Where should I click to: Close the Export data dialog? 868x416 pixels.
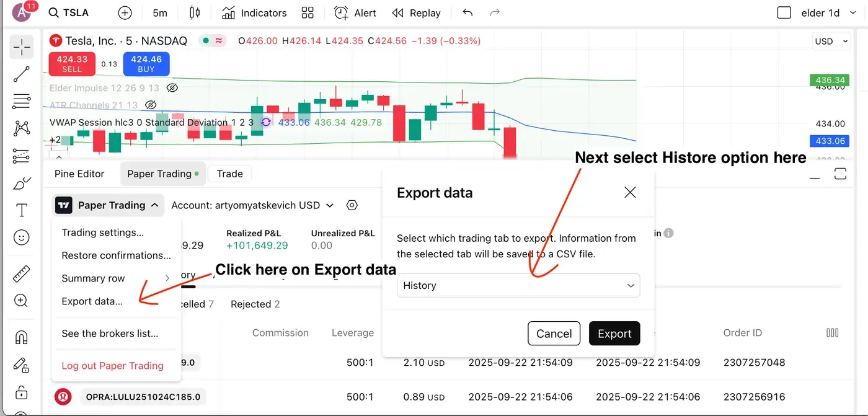pyautogui.click(x=630, y=192)
